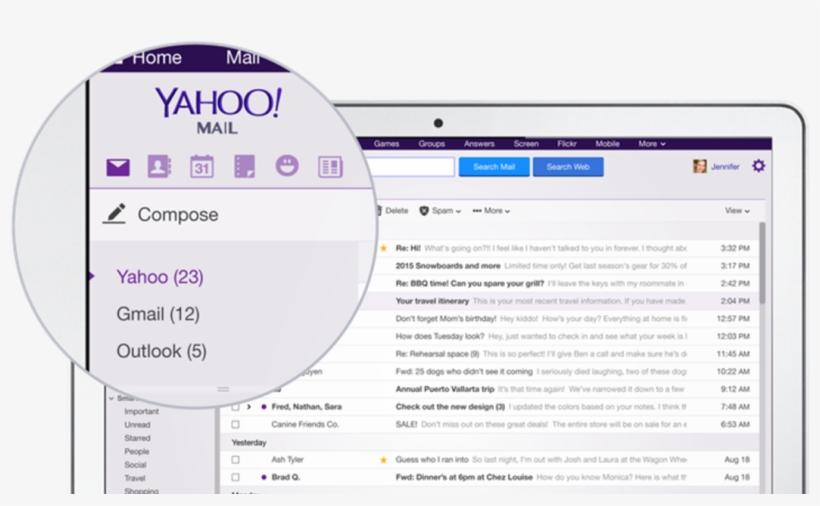
Task: Tick the checkbox for Ash Tyler's email
Action: (x=235, y=460)
